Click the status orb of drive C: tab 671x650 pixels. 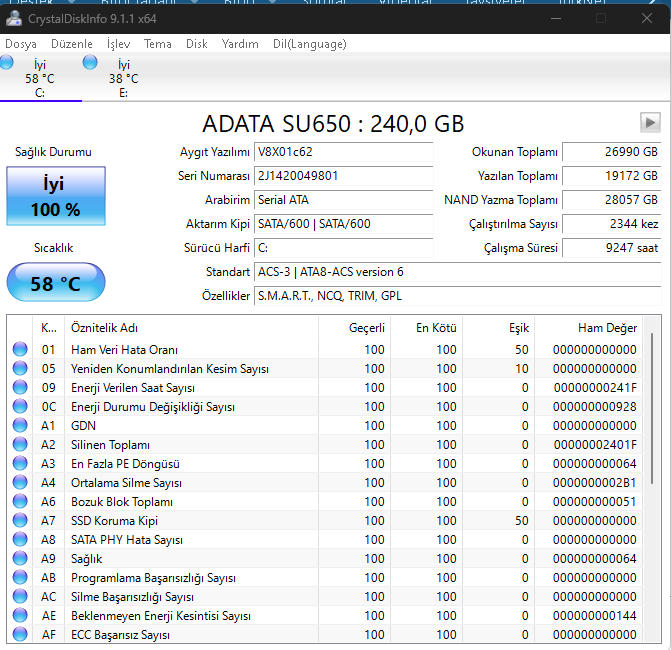click(8, 64)
